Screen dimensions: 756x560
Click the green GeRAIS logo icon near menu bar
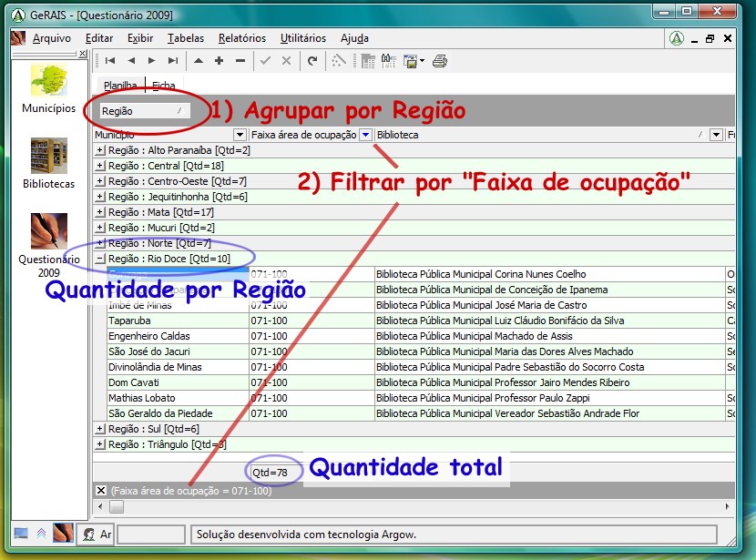pyautogui.click(x=677, y=38)
